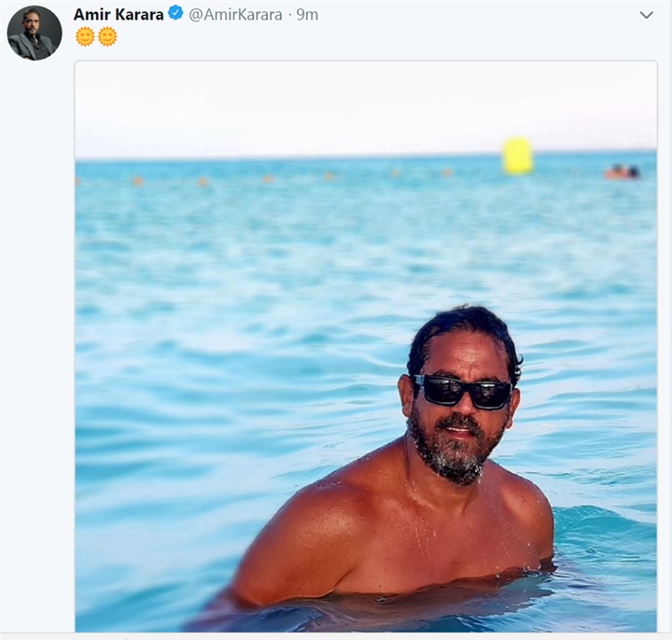Open the Amir Karara display name
The width and height of the screenshot is (672, 640).
(x=119, y=15)
